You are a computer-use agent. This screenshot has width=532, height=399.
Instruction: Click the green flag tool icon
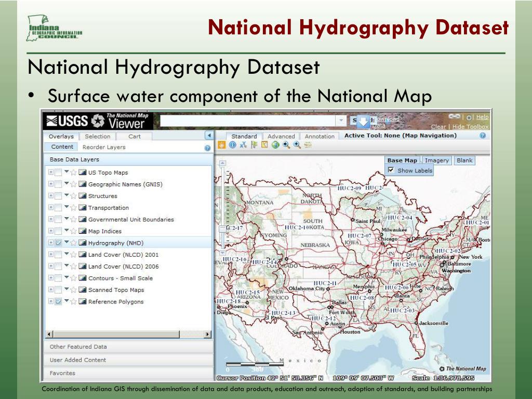click(254, 145)
